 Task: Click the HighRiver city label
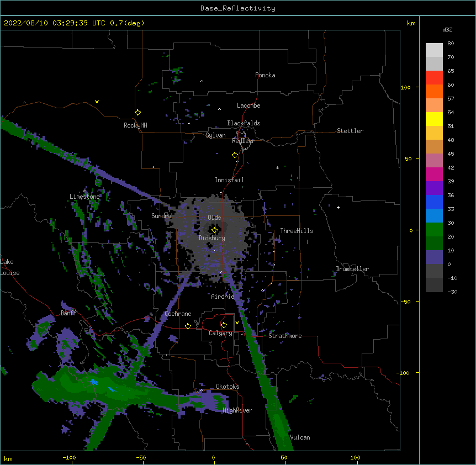tap(237, 410)
